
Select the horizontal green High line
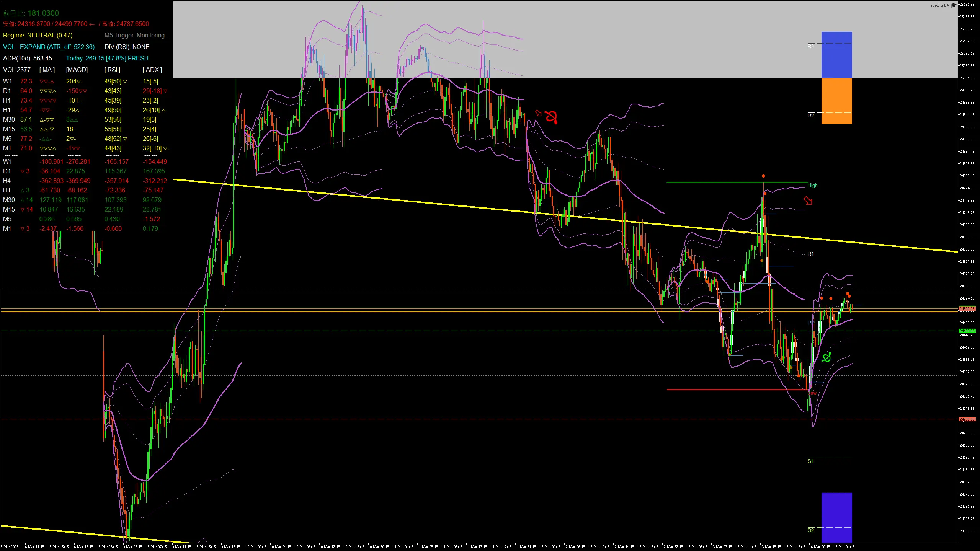point(727,183)
